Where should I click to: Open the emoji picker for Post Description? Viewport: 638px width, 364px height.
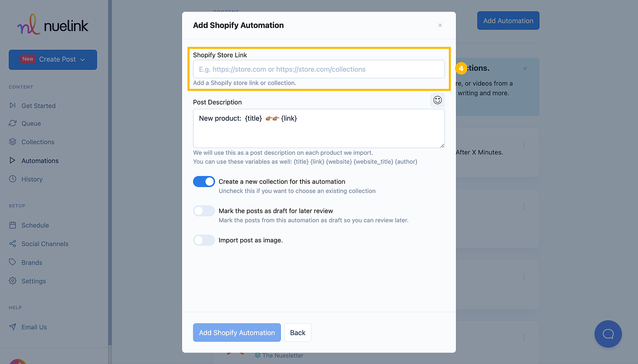point(437,100)
